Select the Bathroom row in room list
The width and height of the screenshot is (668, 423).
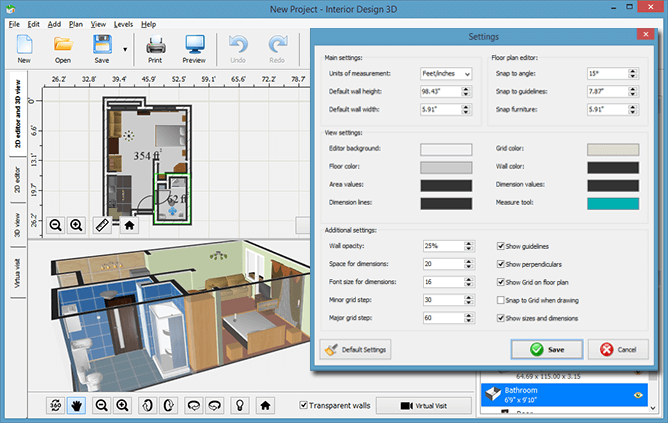tap(564, 394)
